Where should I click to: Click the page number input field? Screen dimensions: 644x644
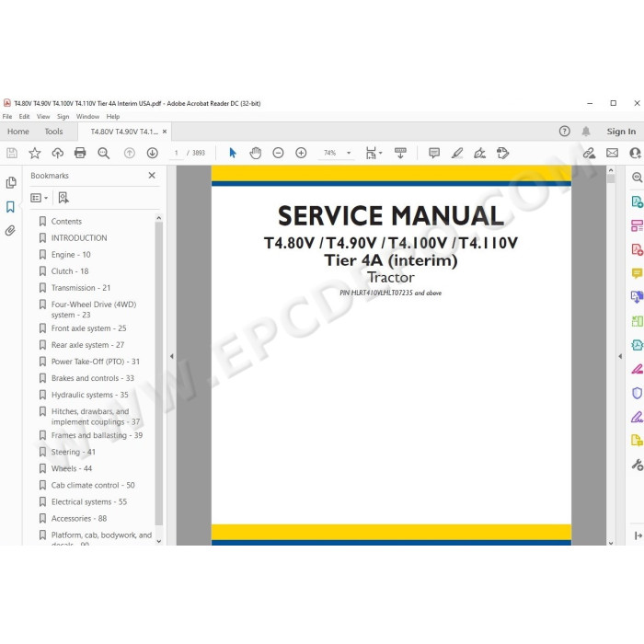[x=177, y=154]
